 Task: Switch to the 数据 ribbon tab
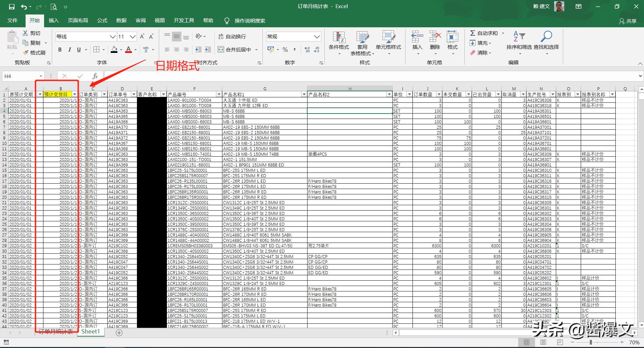(121, 20)
